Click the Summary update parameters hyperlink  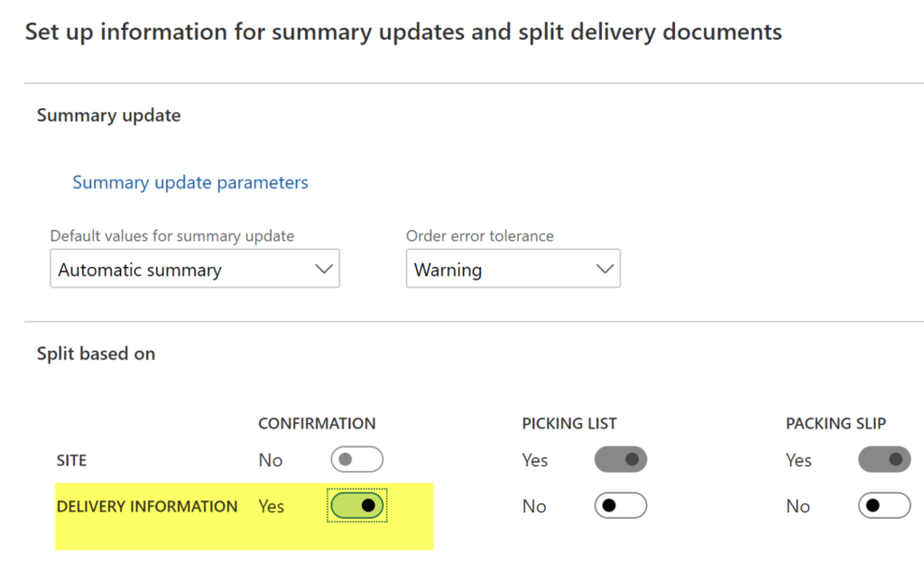pos(189,181)
